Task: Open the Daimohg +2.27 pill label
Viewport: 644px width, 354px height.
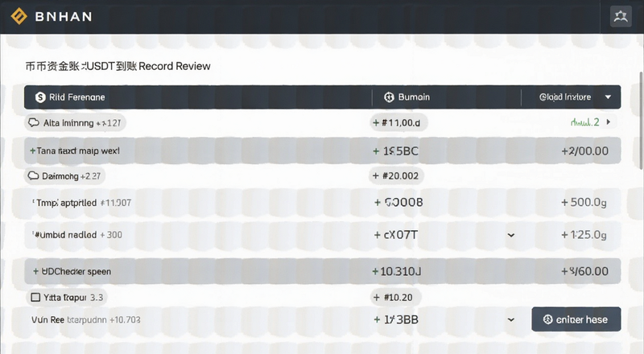Action: [x=64, y=175]
